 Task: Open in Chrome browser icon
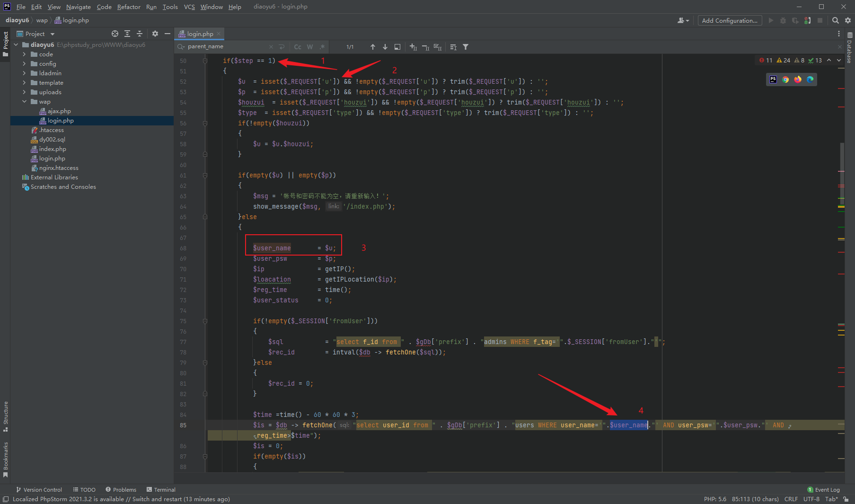click(x=785, y=80)
